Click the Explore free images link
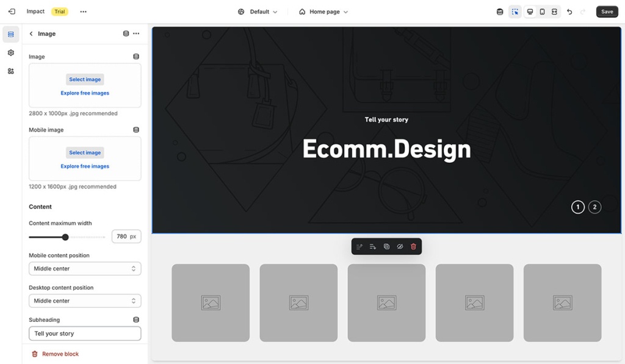 point(85,93)
